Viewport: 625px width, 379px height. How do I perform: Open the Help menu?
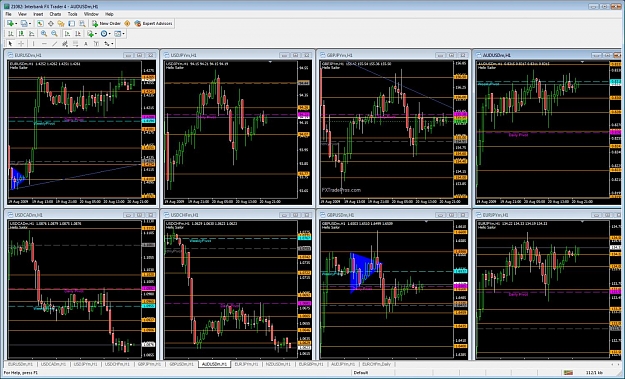click(x=109, y=14)
